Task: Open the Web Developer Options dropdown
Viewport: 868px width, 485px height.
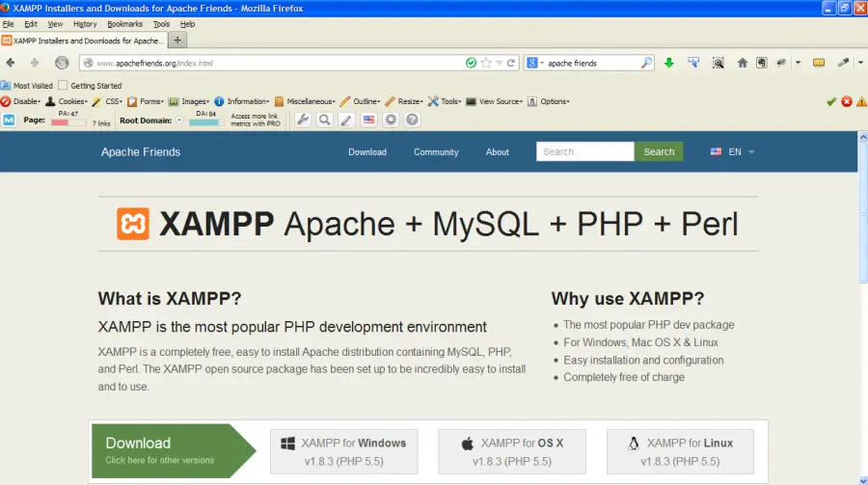Action: click(x=549, y=101)
